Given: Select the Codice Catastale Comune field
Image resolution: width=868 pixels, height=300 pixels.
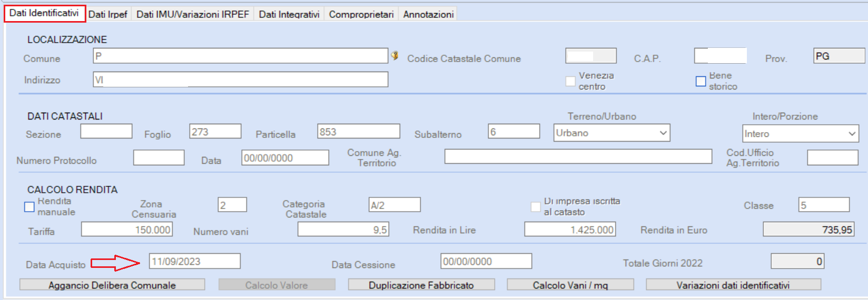Looking at the screenshot, I should pyautogui.click(x=591, y=56).
